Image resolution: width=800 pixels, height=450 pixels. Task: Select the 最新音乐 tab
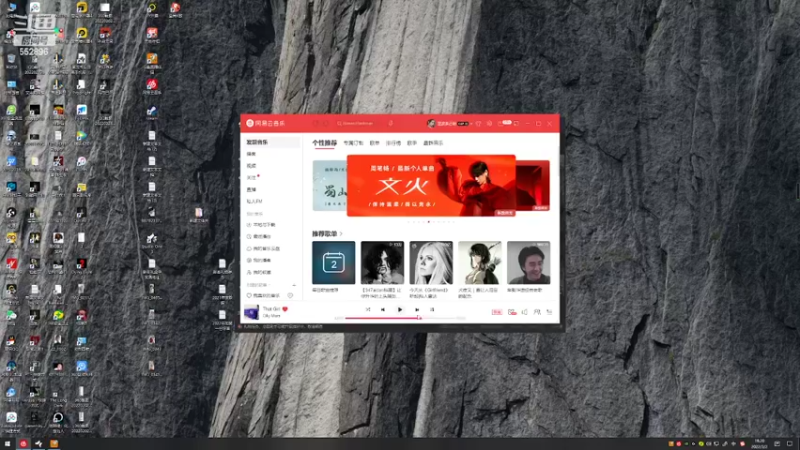click(433, 143)
